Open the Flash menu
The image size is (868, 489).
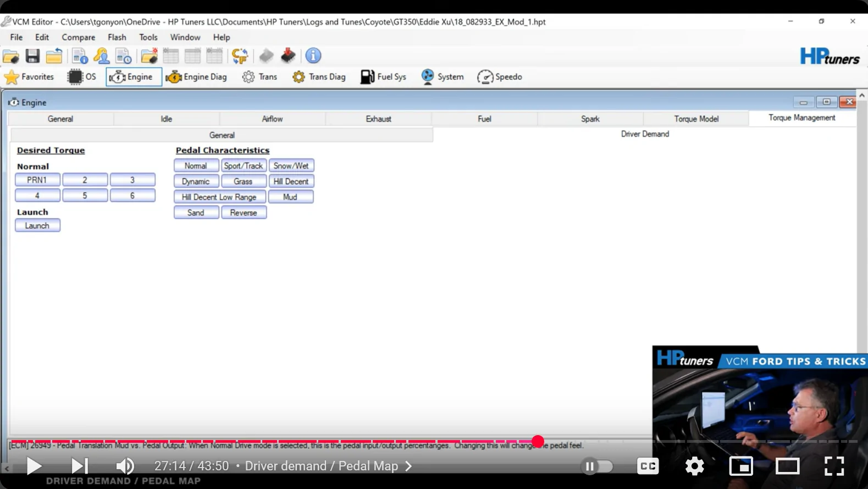coord(117,37)
